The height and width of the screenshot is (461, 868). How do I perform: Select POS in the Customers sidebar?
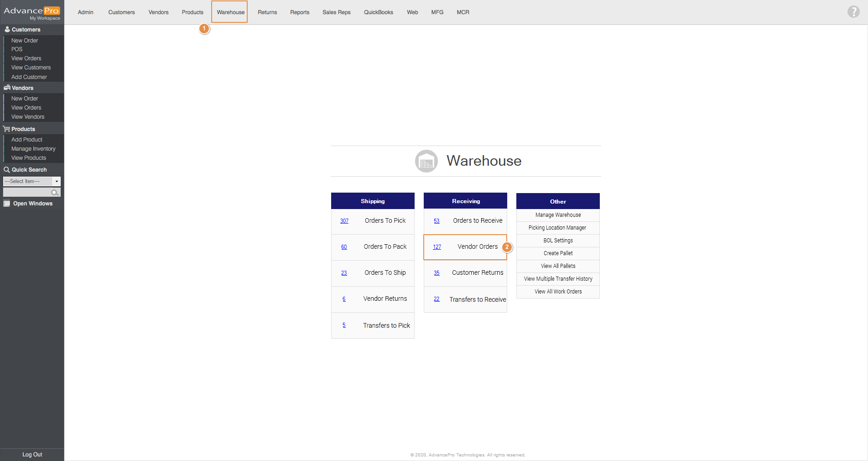(x=17, y=49)
